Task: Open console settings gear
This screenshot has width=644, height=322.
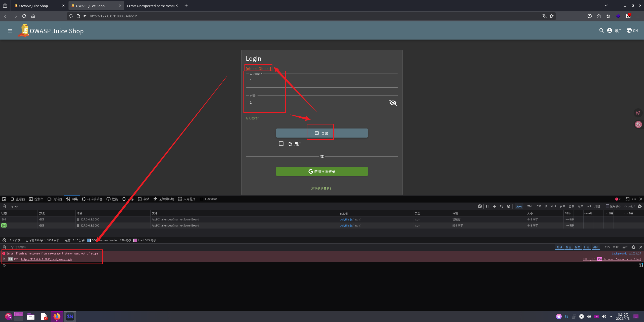Action: [x=633, y=247]
